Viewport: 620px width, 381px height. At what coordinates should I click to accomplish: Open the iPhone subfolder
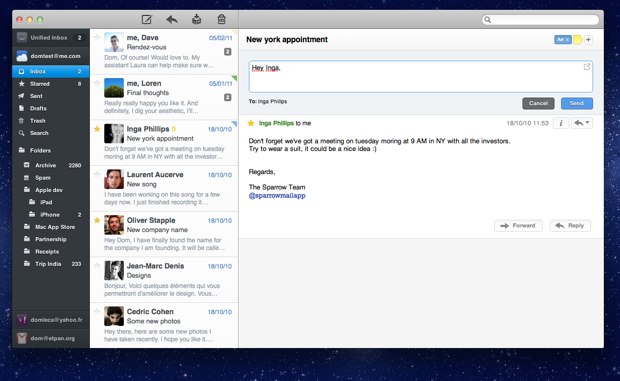pos(51,215)
